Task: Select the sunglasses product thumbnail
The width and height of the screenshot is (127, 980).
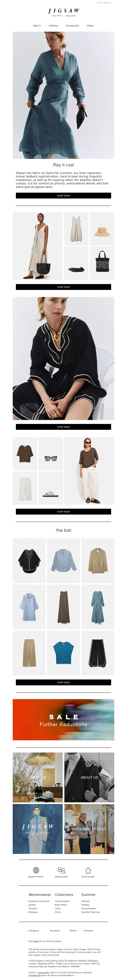Action: pos(51,453)
